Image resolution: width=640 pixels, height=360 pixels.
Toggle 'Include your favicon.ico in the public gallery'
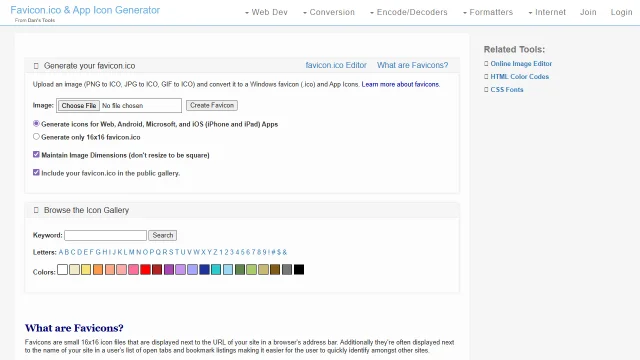click(x=36, y=173)
